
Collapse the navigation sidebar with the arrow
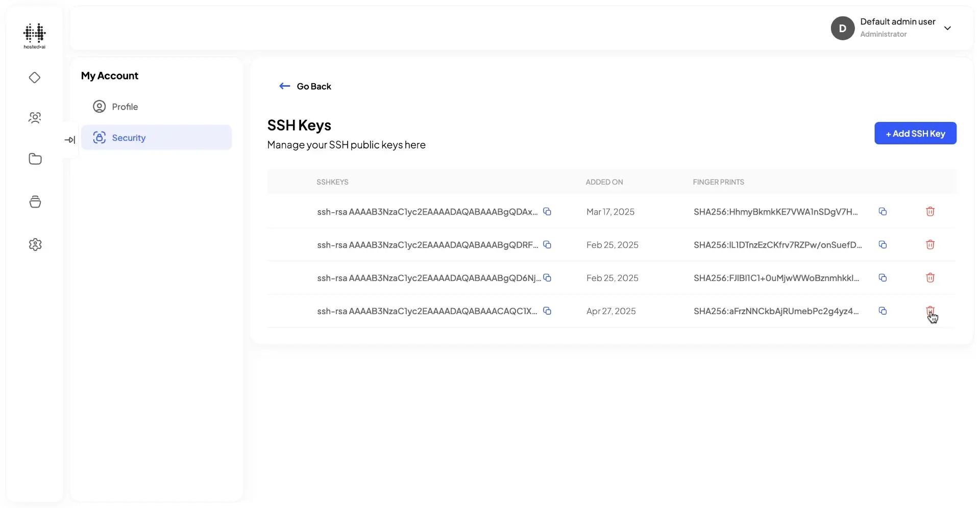pyautogui.click(x=70, y=139)
